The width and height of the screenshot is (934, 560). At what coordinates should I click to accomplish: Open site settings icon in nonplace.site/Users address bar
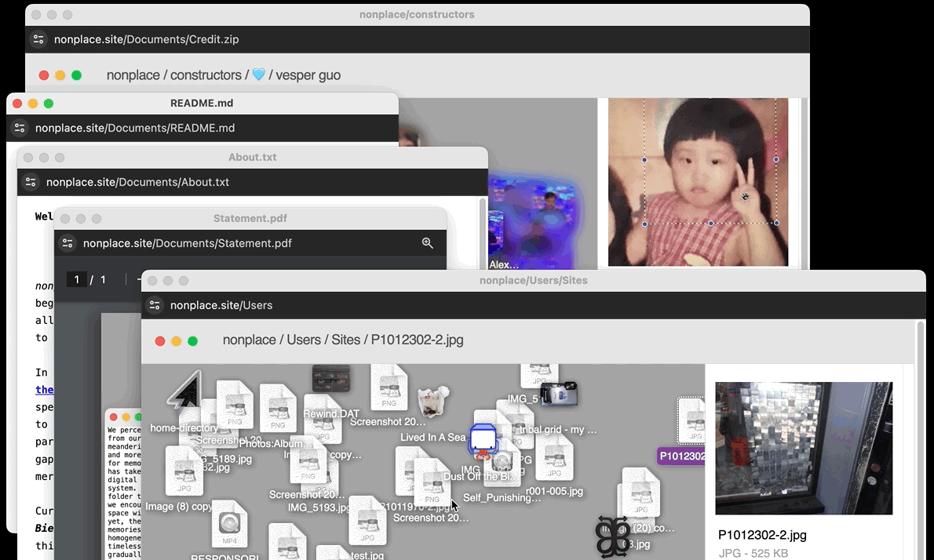point(155,305)
